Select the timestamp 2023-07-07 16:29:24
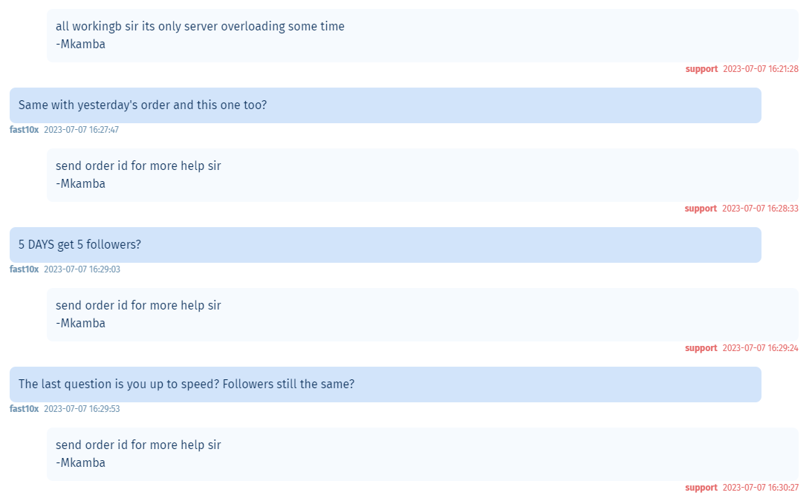812x504 pixels. coord(760,349)
